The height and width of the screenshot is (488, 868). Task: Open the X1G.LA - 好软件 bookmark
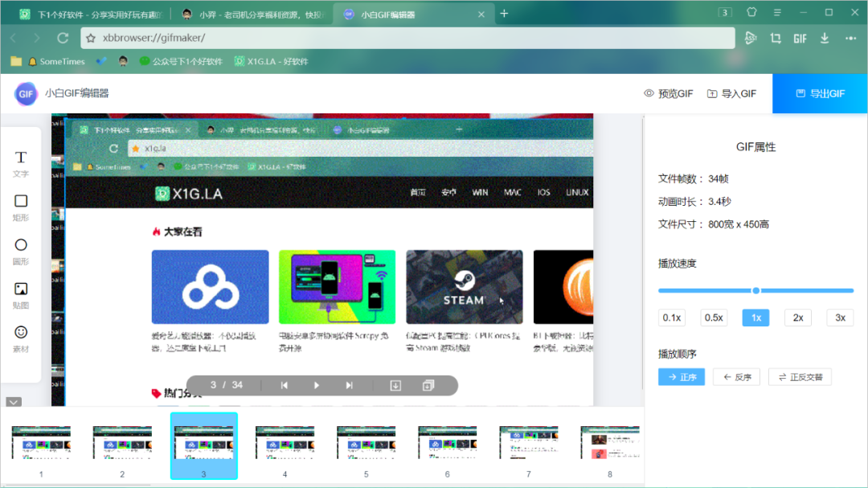(272, 61)
